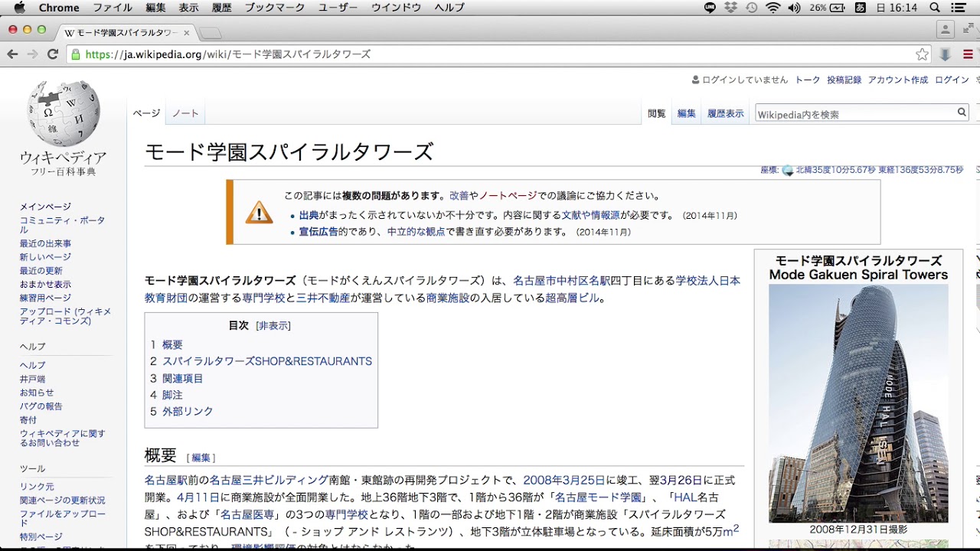
Task: Edit the 概要 section via 編集 link
Action: coord(201,458)
